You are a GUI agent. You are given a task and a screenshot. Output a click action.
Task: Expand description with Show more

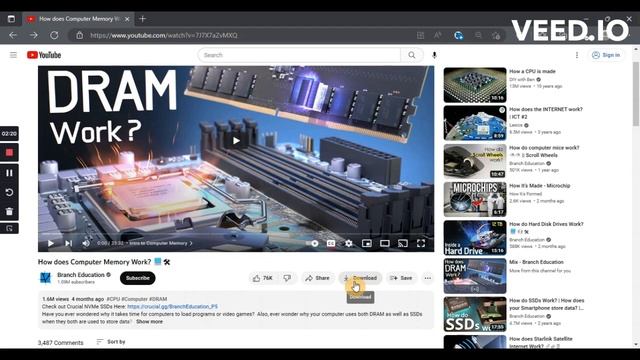coord(149,322)
